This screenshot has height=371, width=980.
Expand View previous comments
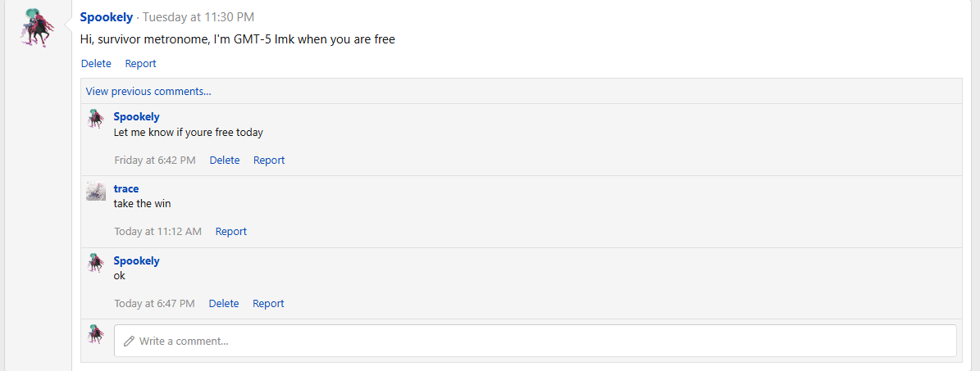tap(148, 91)
